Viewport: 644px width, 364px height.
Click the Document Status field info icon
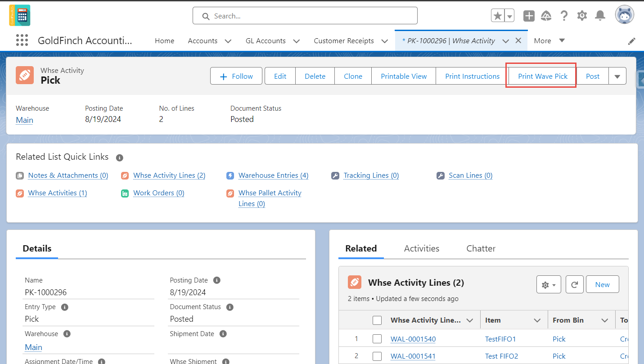(230, 307)
